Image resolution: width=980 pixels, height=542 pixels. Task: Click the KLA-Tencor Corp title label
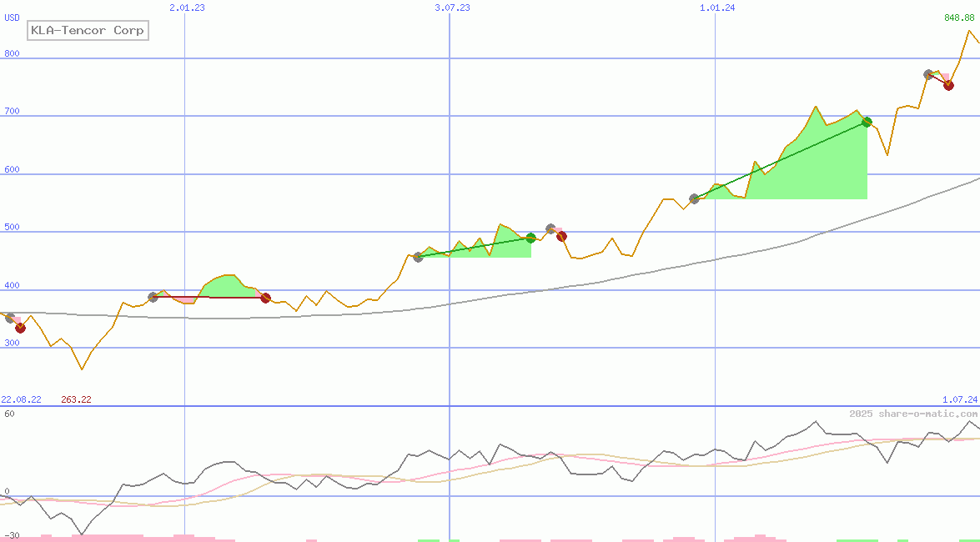(x=88, y=30)
